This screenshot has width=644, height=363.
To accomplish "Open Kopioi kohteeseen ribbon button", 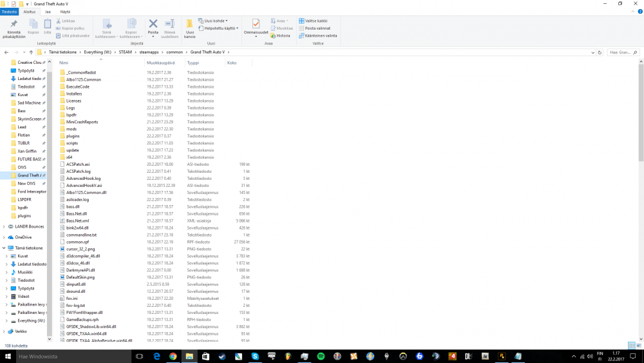I will tap(131, 28).
